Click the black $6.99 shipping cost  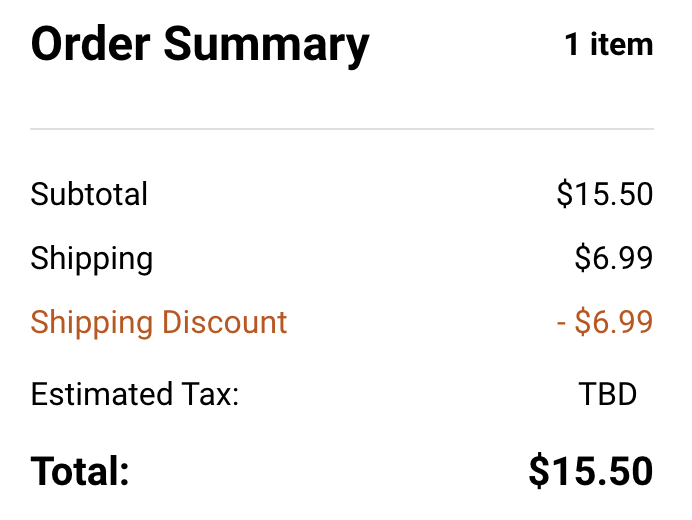pyautogui.click(x=613, y=259)
